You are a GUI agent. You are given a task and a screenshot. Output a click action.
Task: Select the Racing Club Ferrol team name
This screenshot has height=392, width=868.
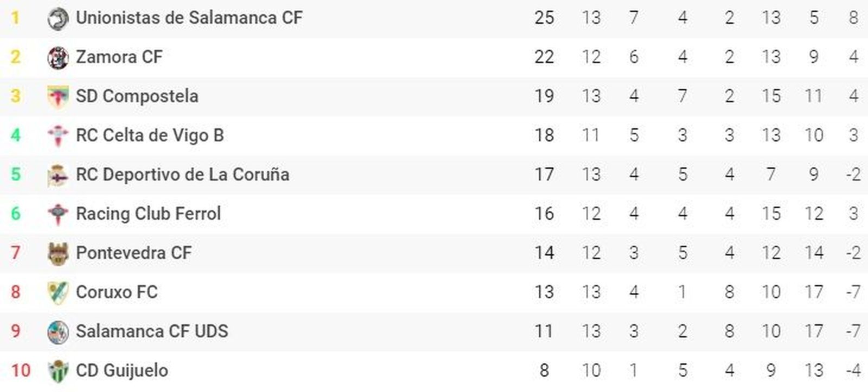point(148,213)
